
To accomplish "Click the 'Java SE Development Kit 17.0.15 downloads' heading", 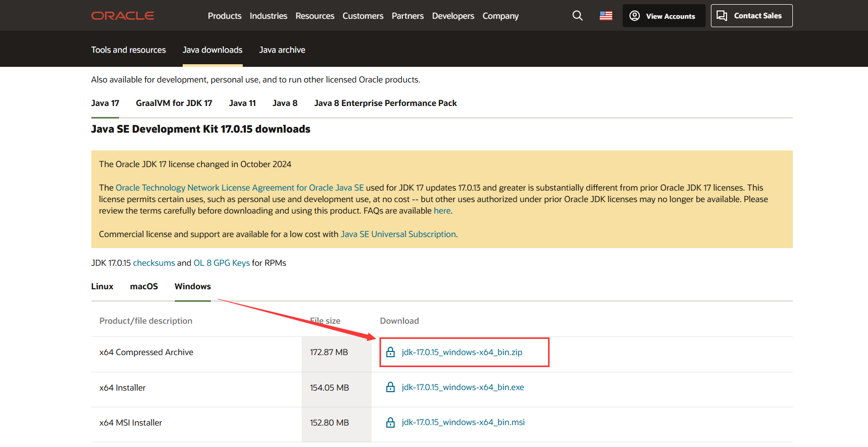I will [201, 129].
